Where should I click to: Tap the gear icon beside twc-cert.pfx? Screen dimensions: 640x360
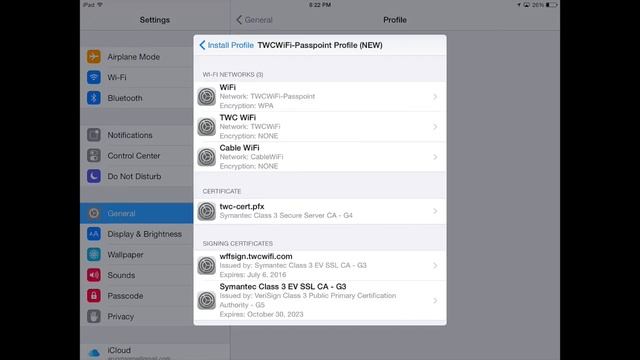tap(207, 211)
